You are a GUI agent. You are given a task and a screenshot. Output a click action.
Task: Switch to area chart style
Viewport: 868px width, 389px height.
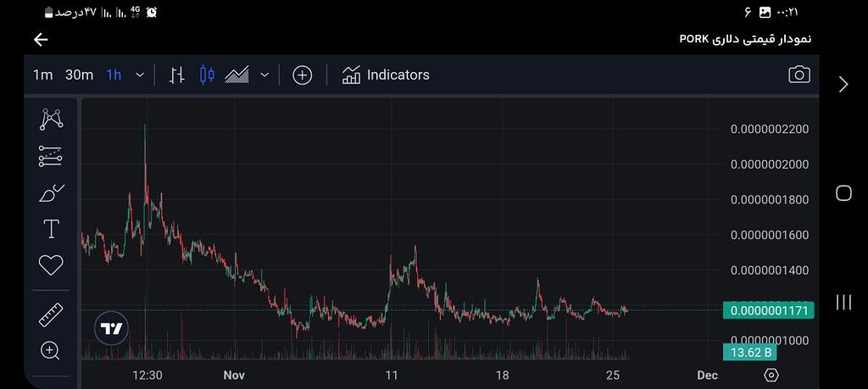[236, 75]
